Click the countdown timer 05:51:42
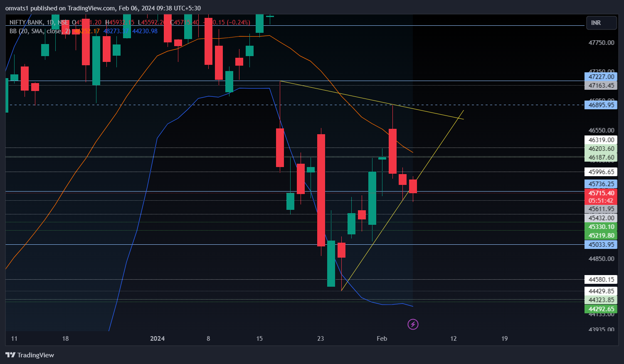 click(601, 201)
